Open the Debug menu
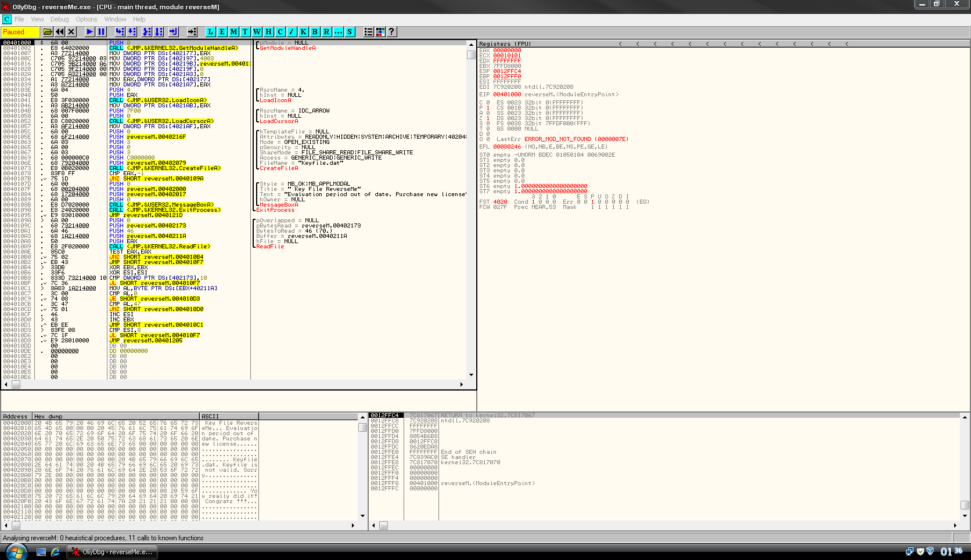Screen dimensions: 971x560 click(59, 19)
